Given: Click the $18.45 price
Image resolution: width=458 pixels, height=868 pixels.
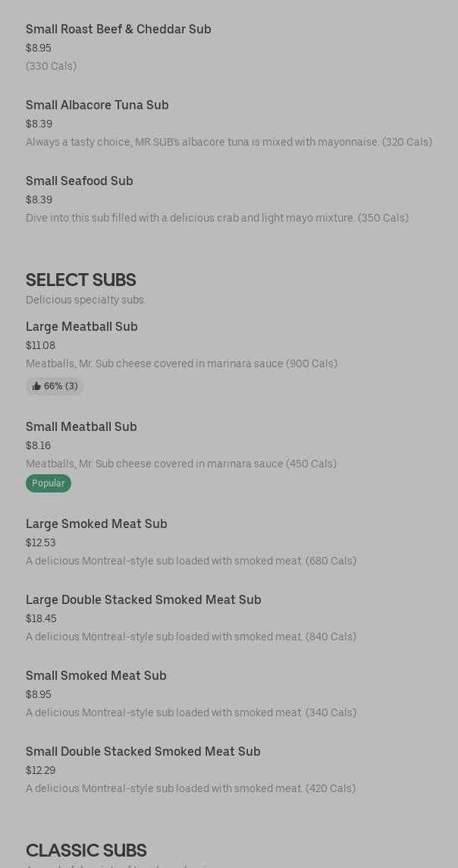Looking at the screenshot, I should coord(41,618).
